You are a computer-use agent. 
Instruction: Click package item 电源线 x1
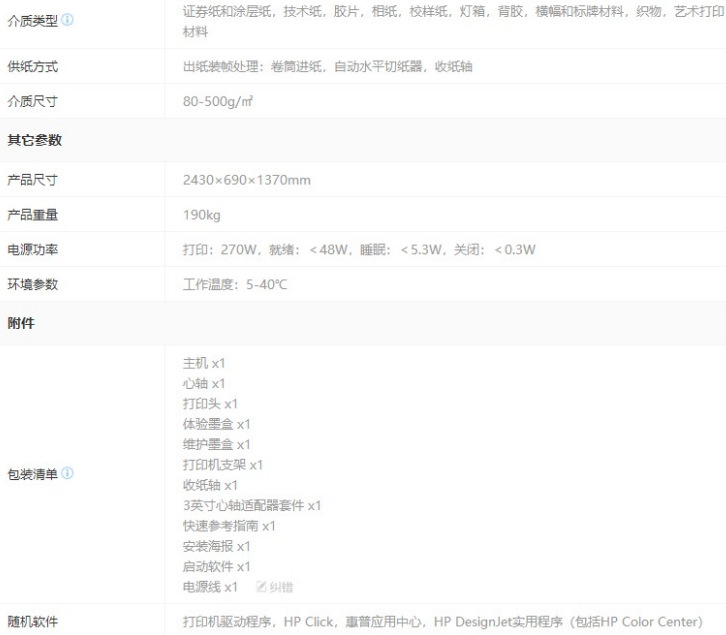pos(210,587)
